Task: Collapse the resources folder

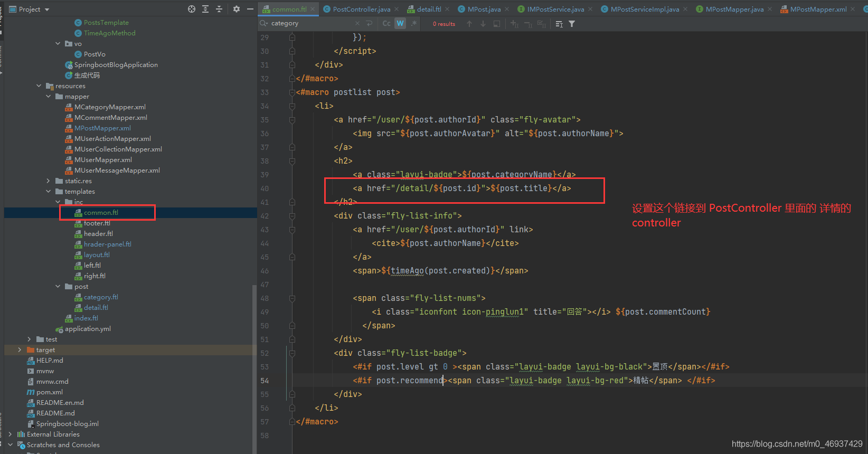Action: point(39,86)
